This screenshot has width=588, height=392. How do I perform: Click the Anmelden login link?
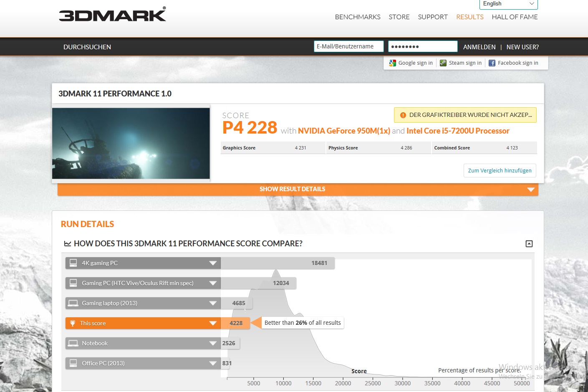coord(479,47)
